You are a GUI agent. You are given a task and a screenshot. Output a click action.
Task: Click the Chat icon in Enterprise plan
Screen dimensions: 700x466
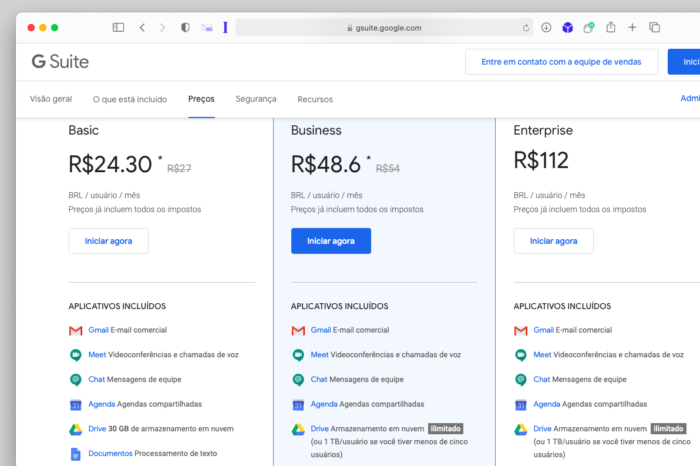pyautogui.click(x=521, y=380)
